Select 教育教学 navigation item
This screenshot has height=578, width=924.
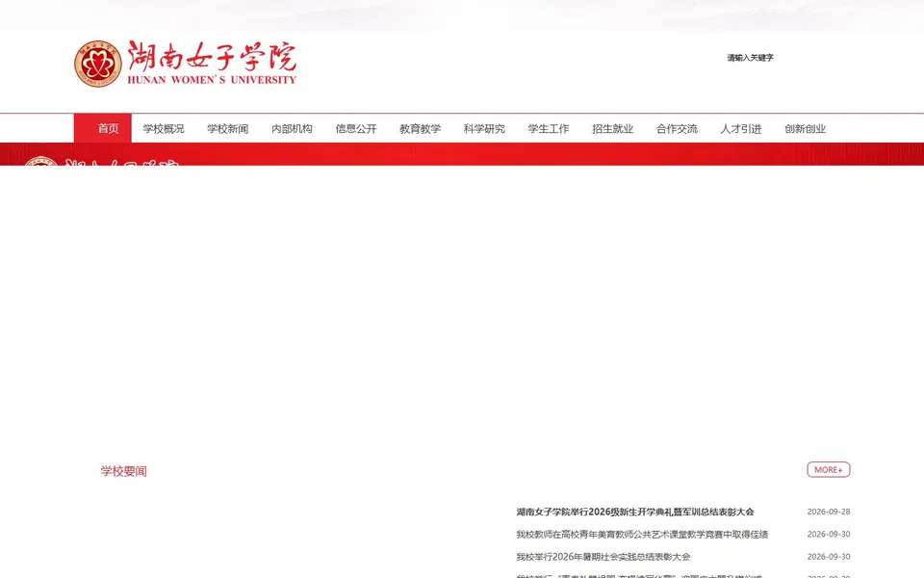tap(421, 128)
